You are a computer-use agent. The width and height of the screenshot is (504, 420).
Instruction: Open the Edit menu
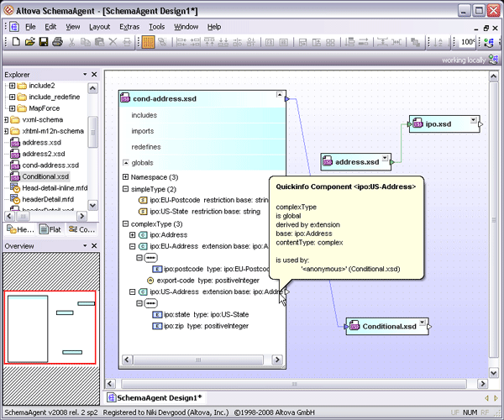coord(50,27)
